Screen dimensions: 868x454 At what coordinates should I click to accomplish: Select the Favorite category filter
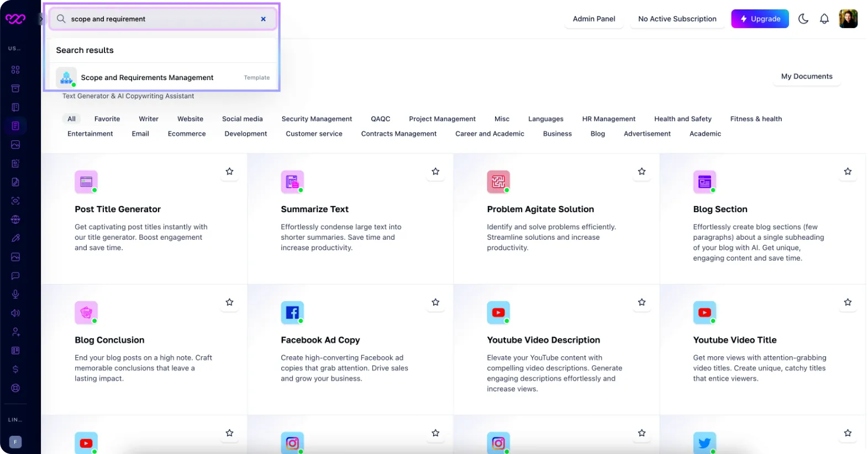click(107, 119)
